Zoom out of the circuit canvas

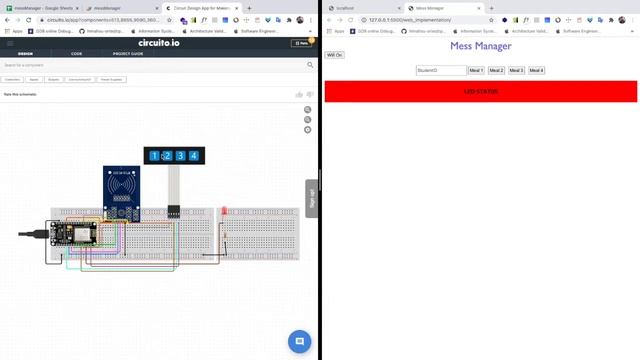click(x=308, y=120)
